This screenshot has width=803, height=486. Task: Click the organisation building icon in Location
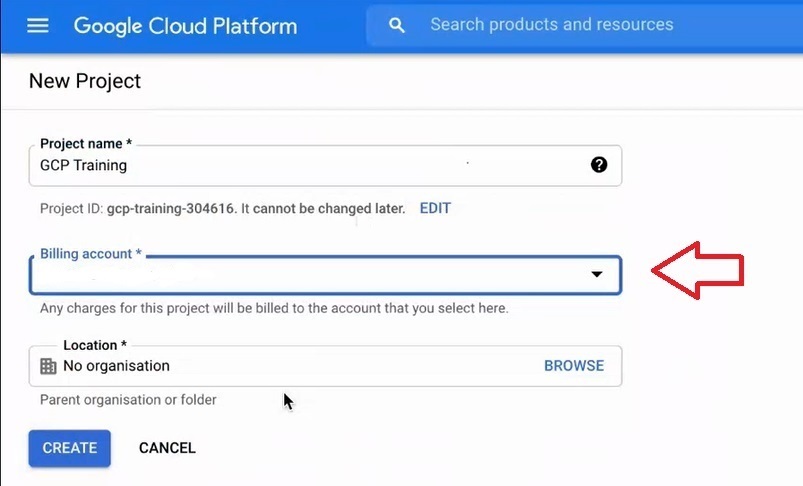click(48, 366)
